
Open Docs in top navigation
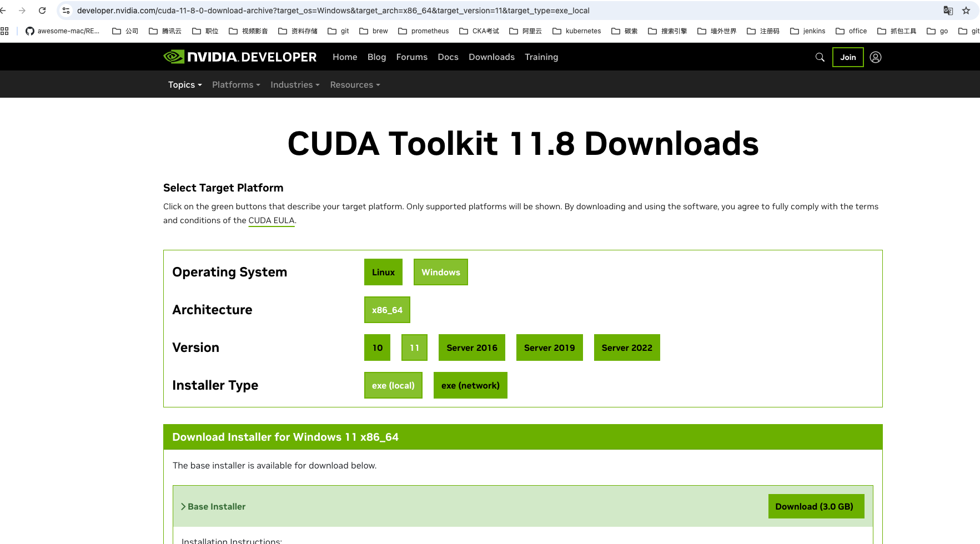(x=448, y=57)
